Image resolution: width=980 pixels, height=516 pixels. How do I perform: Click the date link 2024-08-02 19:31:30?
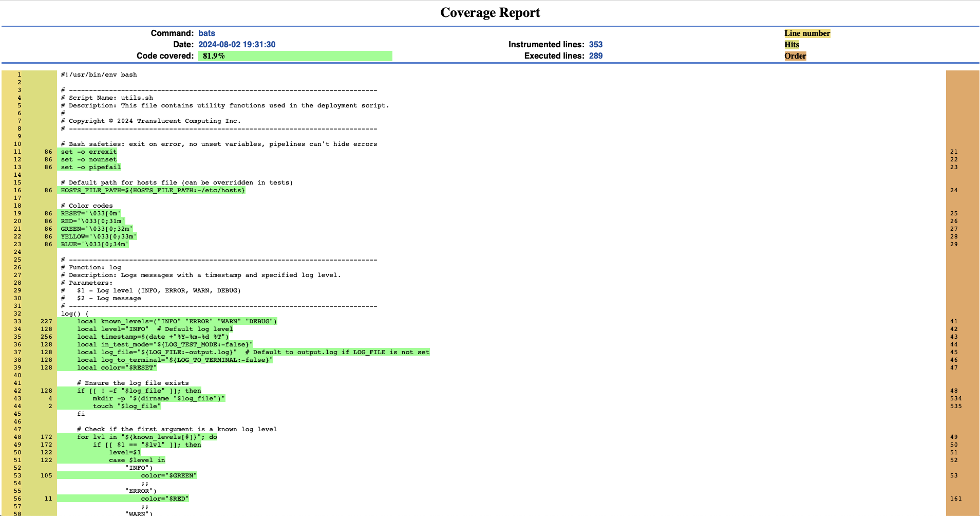coord(238,44)
